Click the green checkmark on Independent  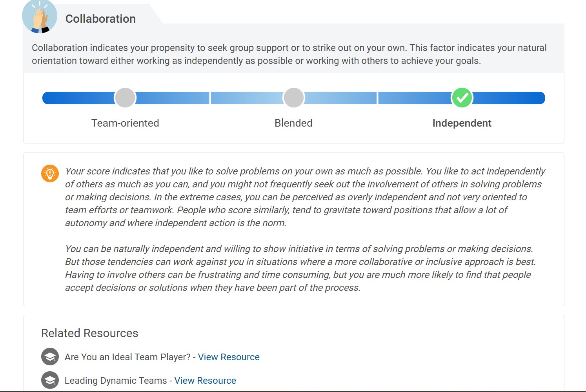tap(462, 98)
